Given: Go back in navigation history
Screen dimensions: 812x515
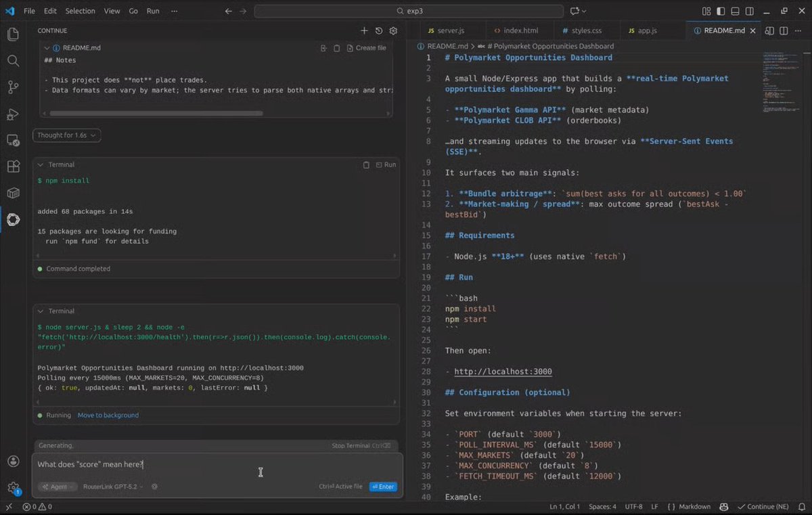Looking at the screenshot, I should [228, 11].
